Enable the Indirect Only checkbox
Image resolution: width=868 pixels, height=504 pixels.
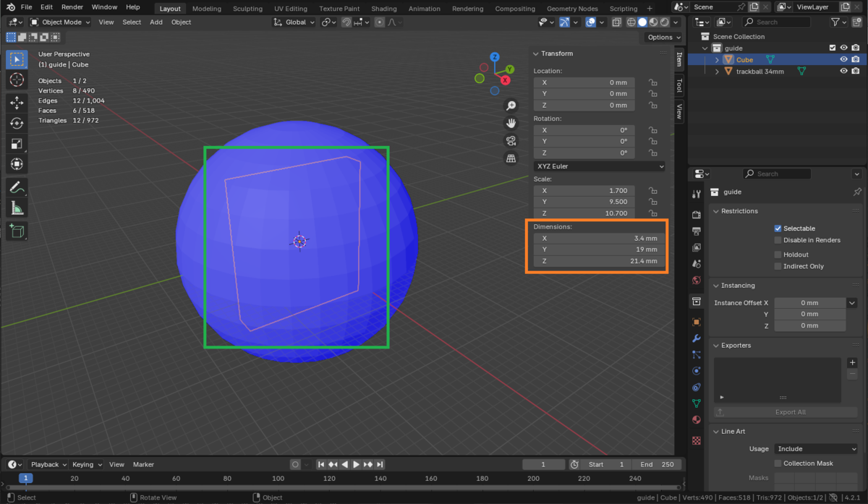(x=778, y=266)
